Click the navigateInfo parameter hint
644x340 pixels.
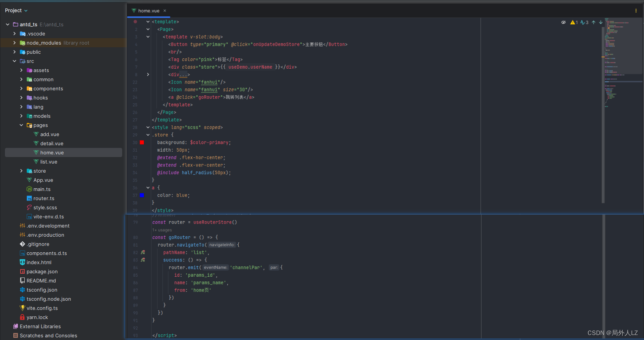tap(222, 245)
